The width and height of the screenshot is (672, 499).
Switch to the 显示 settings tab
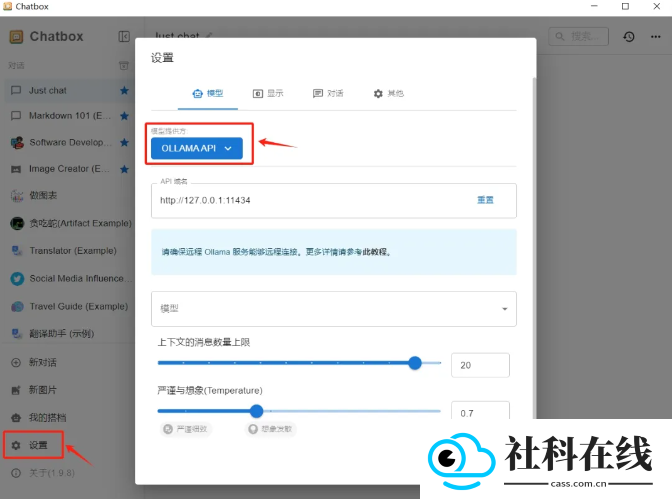click(268, 93)
